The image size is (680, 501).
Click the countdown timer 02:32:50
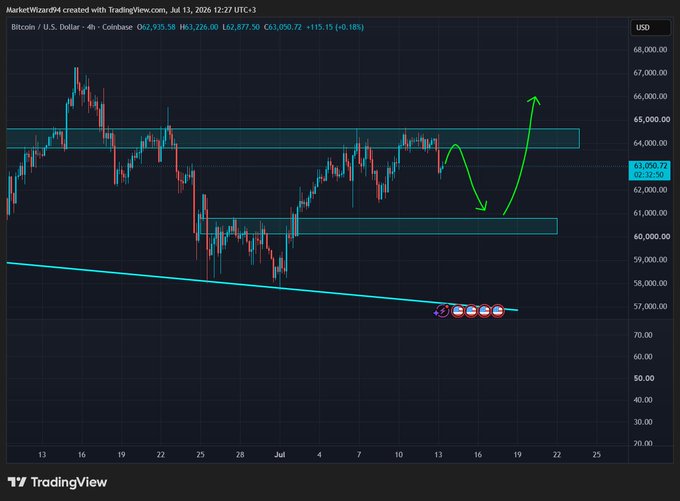pos(649,175)
